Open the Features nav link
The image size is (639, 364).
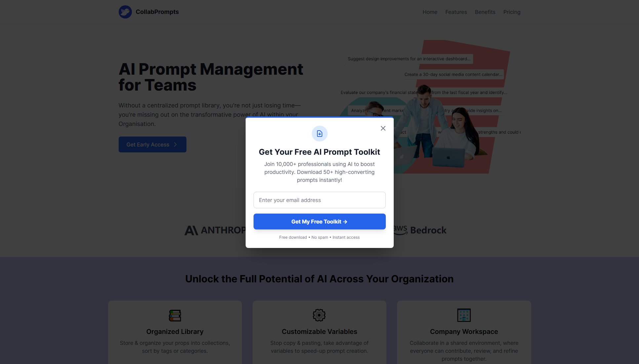(456, 12)
